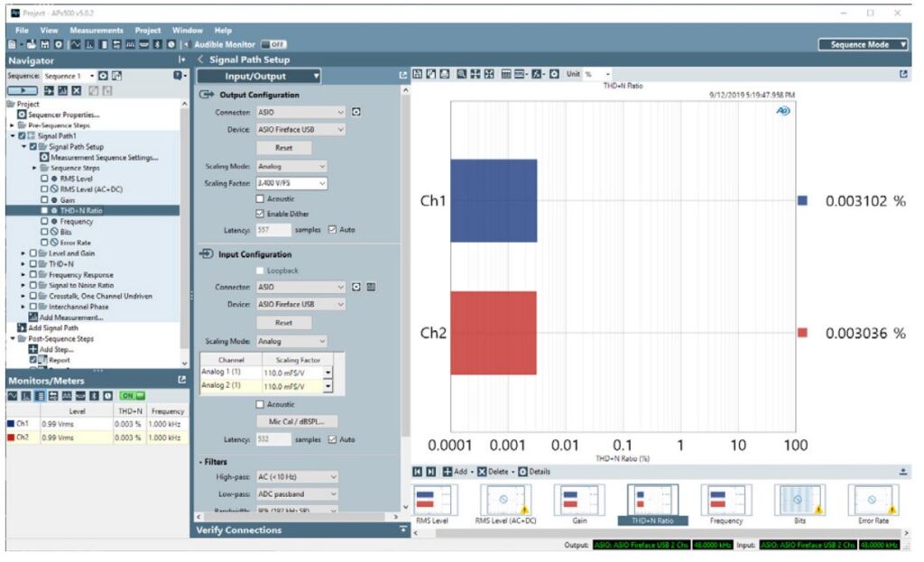Select the scope icon in Monitors/Meters toolbar
Viewport: 924px width, 562px height.
pyautogui.click(x=13, y=396)
